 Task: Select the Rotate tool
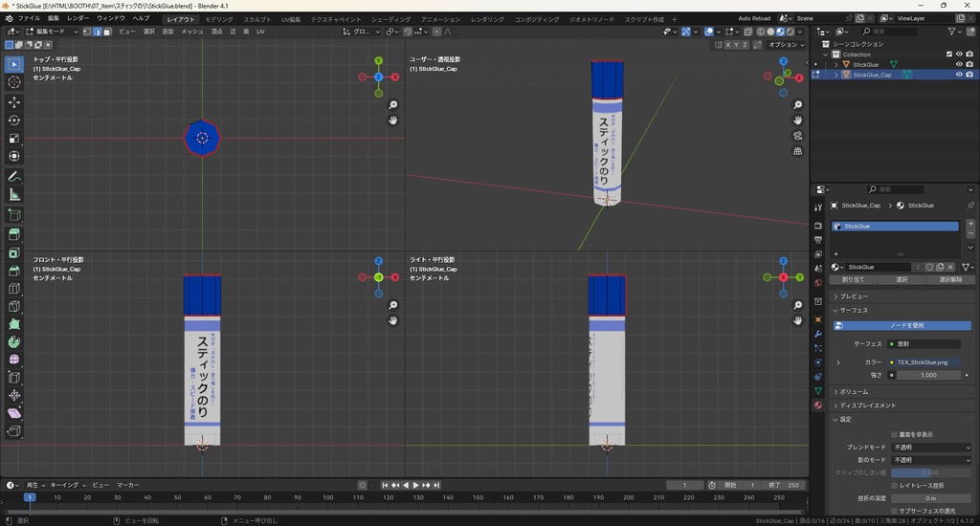14,121
